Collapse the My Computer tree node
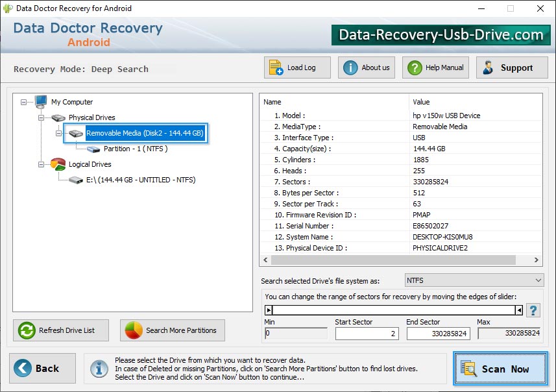 click(x=23, y=102)
